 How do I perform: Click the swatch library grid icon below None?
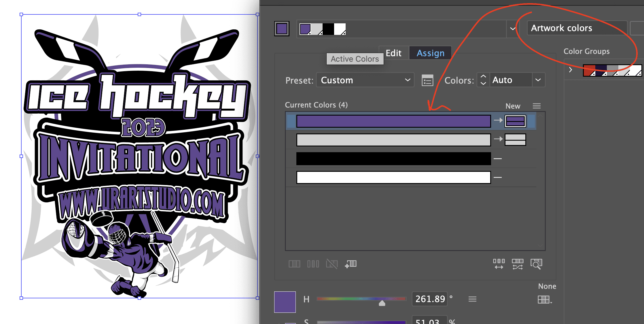tap(545, 299)
